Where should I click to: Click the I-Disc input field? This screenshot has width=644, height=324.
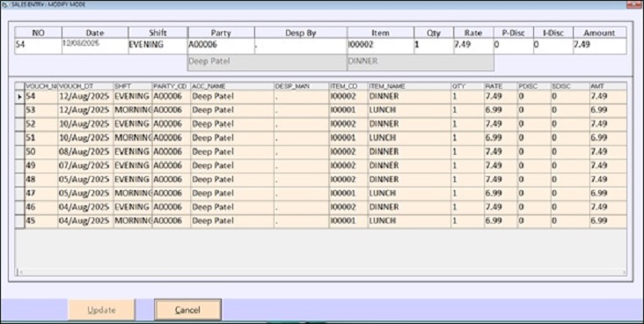553,46
